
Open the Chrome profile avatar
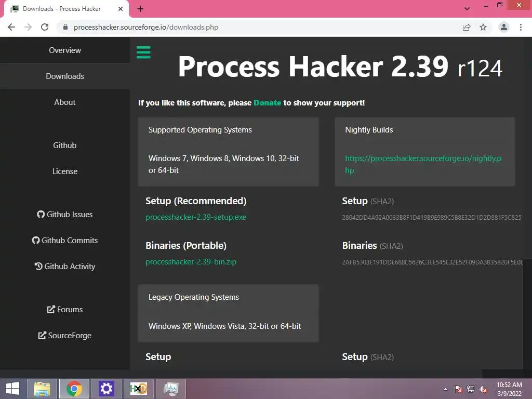(x=504, y=27)
